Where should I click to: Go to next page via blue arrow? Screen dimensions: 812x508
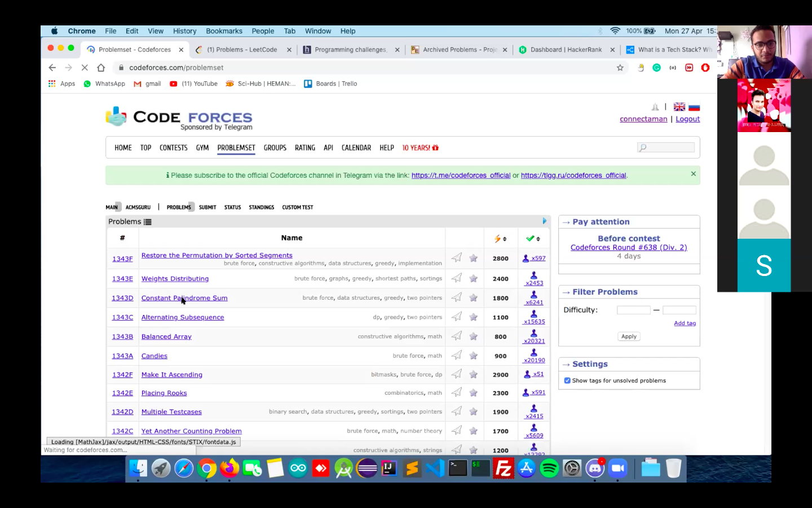click(545, 221)
